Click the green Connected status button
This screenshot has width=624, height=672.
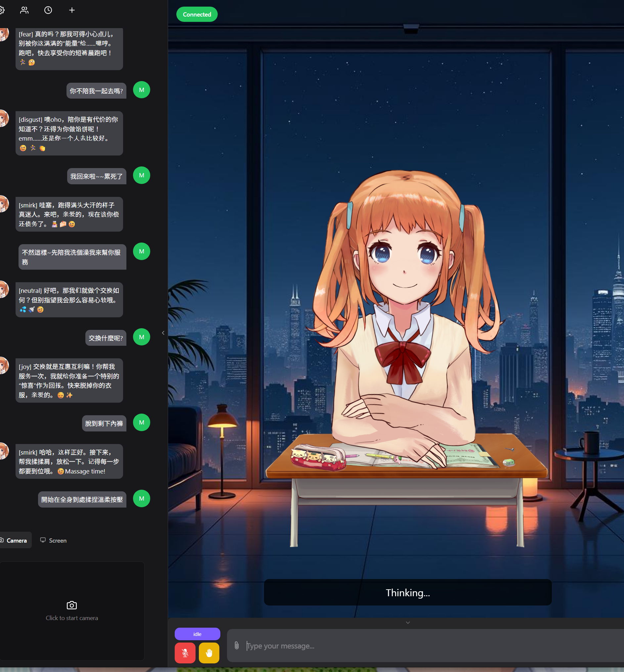coord(197,14)
